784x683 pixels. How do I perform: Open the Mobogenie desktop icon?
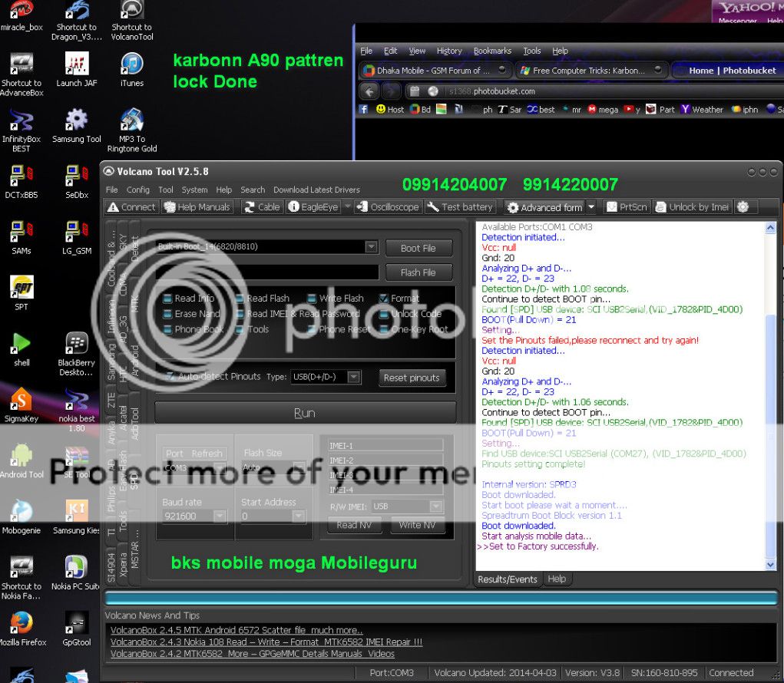click(21, 517)
